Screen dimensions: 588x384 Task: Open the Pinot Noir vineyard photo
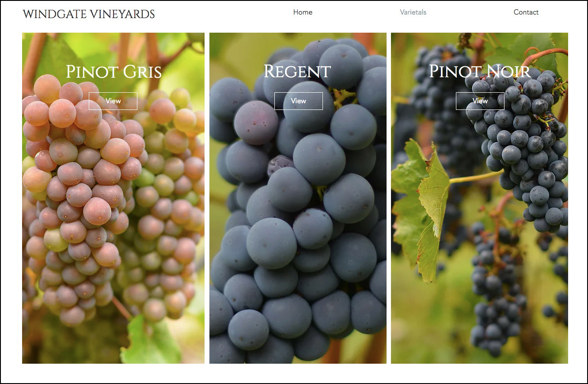pos(479,198)
